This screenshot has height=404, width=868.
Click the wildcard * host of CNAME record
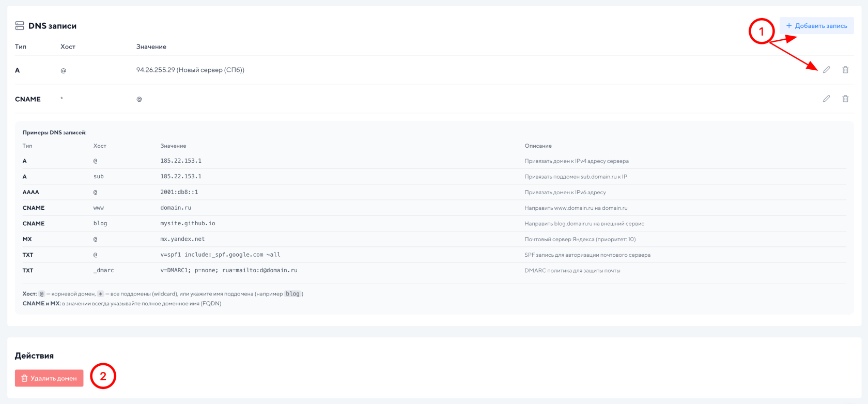coord(62,99)
